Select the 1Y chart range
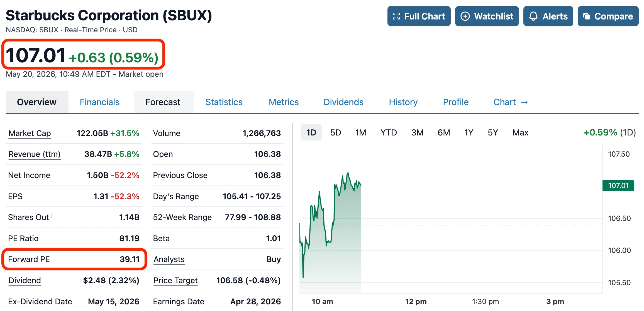This screenshot has height=311, width=644. click(469, 132)
